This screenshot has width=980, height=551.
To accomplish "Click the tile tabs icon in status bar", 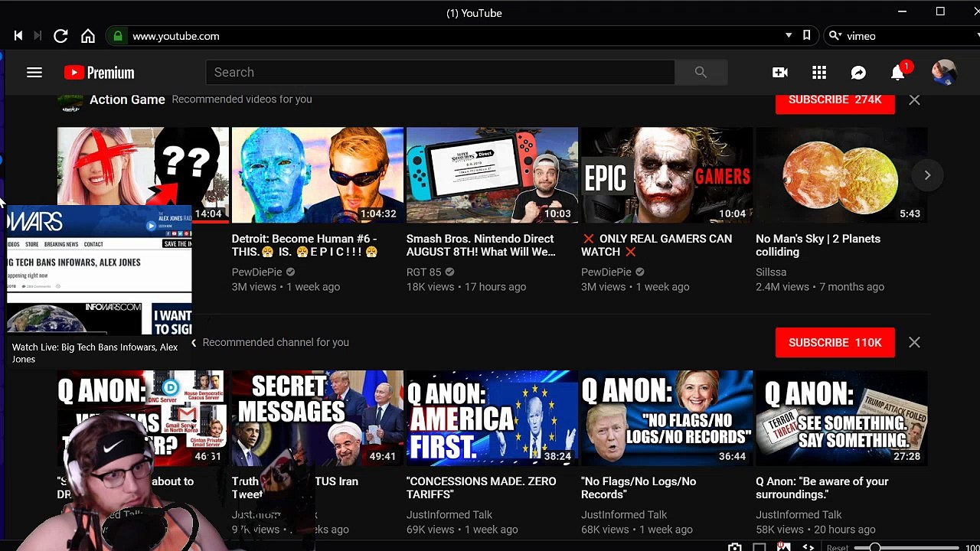I will click(759, 546).
